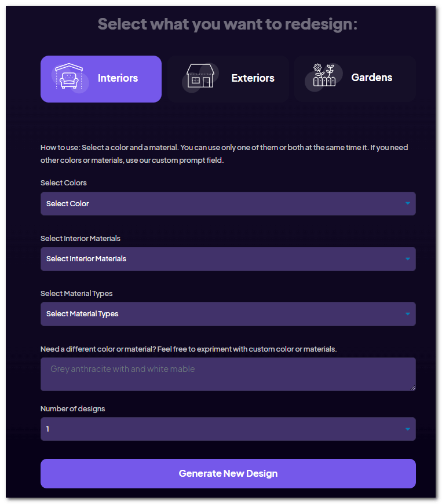Image resolution: width=442 pixels, height=504 pixels.
Task: Open the Select Interior Materials dropdown
Action: (x=228, y=259)
